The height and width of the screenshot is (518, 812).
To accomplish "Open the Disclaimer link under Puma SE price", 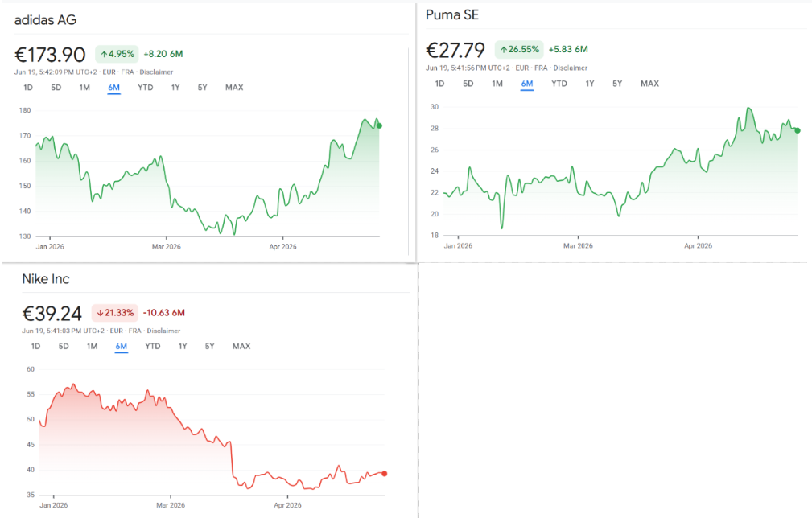I will coord(570,68).
